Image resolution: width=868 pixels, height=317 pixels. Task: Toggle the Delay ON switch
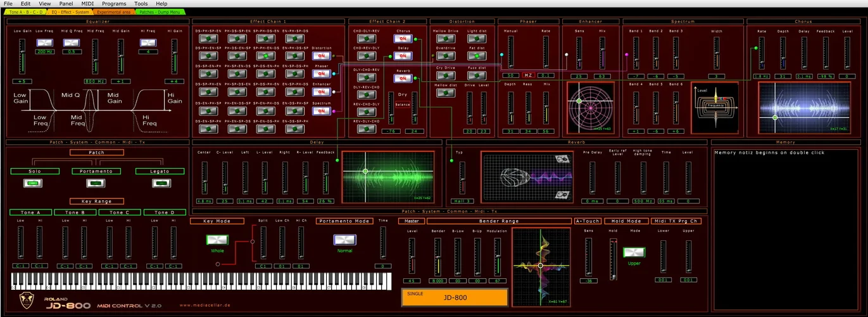(403, 56)
